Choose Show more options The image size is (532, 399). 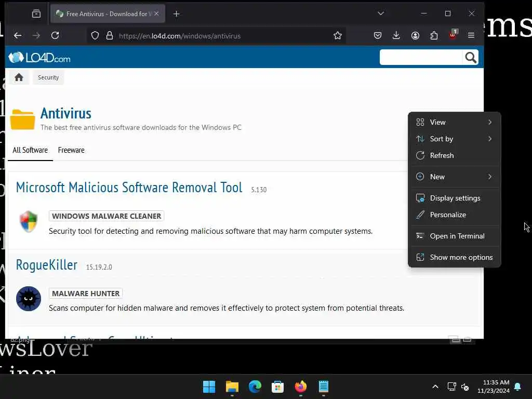pyautogui.click(x=454, y=258)
